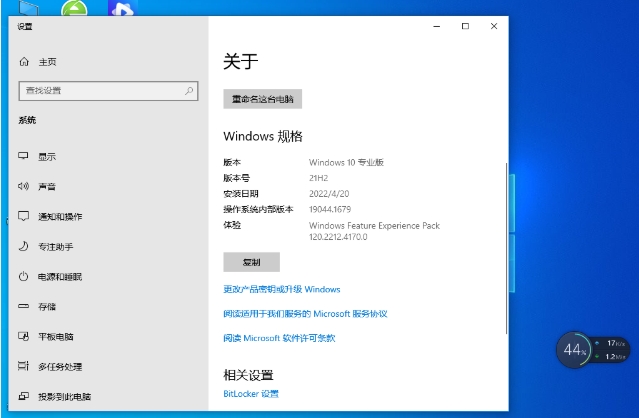Open the Microsoft 软件许可条款 link

click(x=279, y=338)
